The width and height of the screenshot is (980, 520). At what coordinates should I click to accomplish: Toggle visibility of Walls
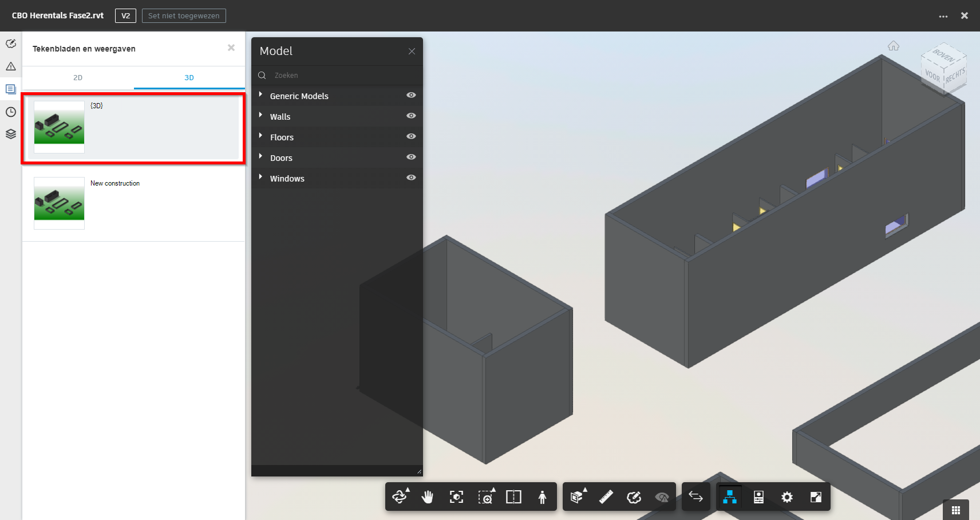tap(411, 116)
